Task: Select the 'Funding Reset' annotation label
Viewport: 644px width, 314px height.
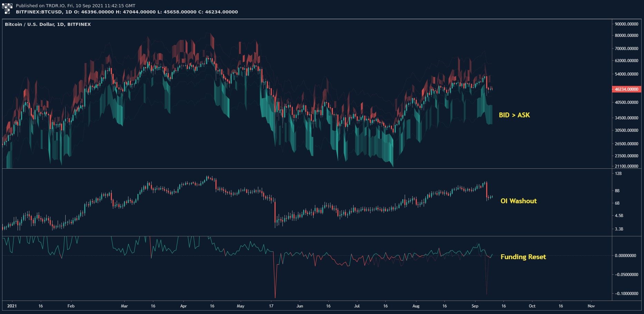Action: [523, 257]
